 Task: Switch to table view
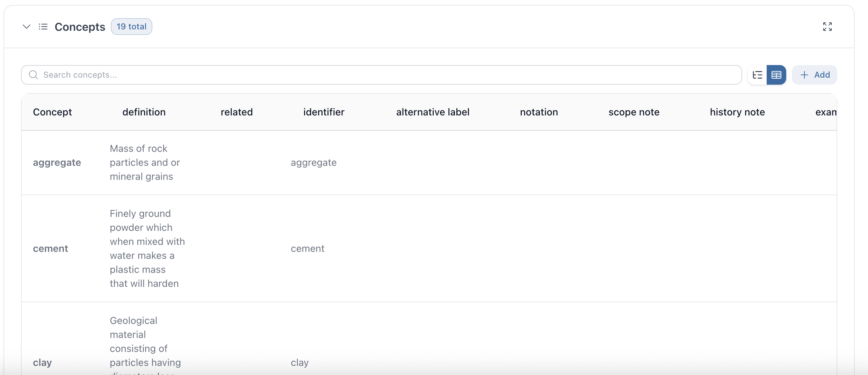[x=776, y=75]
